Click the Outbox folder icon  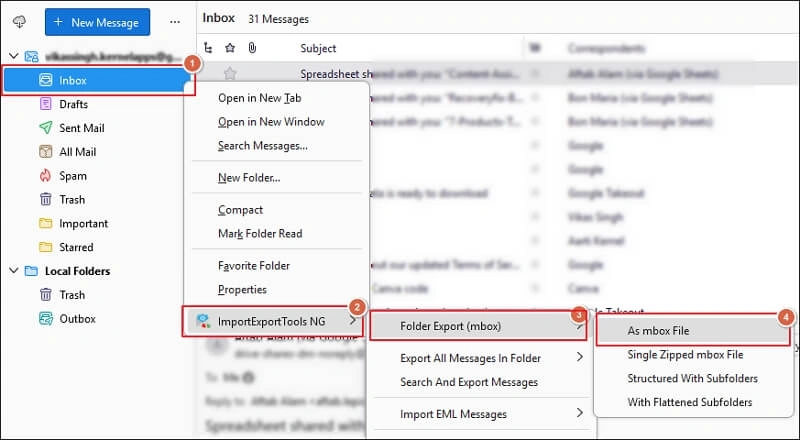[x=45, y=319]
